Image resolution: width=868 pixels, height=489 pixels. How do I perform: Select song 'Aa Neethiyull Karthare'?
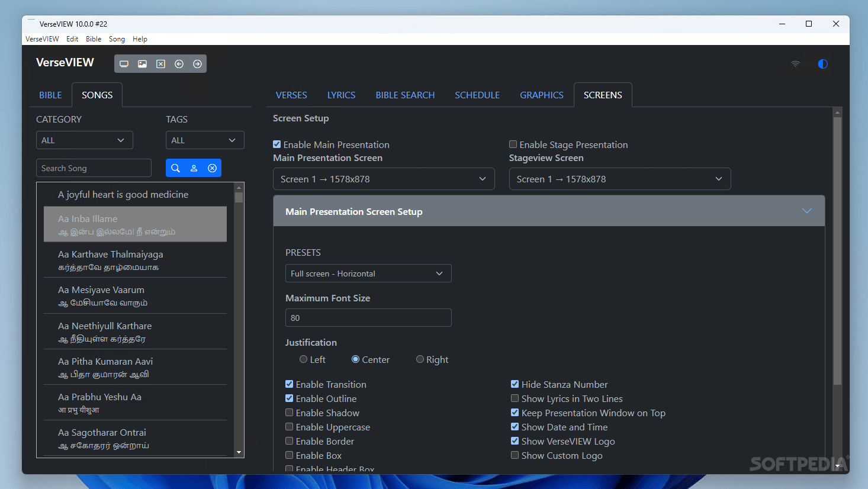pyautogui.click(x=135, y=332)
